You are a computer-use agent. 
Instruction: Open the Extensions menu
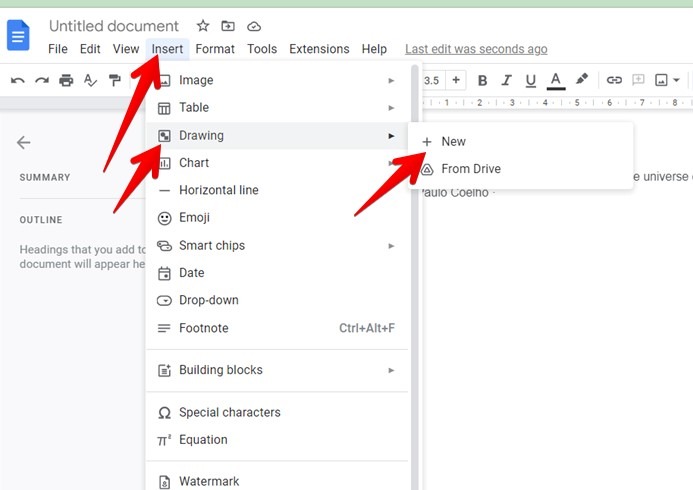[x=319, y=49]
